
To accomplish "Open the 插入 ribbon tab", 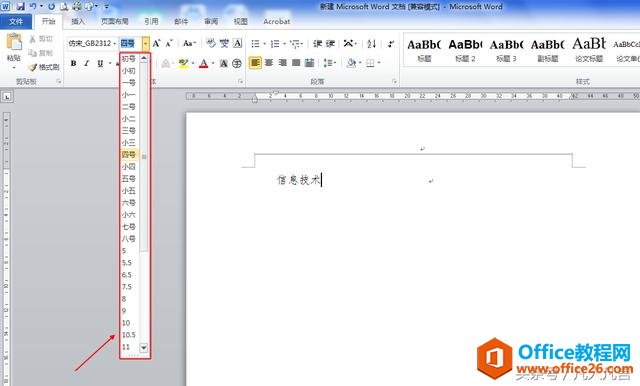I will point(78,22).
